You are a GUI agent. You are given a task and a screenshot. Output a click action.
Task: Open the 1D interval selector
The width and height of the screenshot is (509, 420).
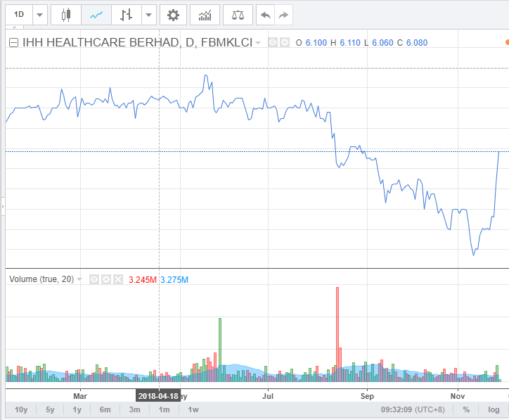click(19, 15)
